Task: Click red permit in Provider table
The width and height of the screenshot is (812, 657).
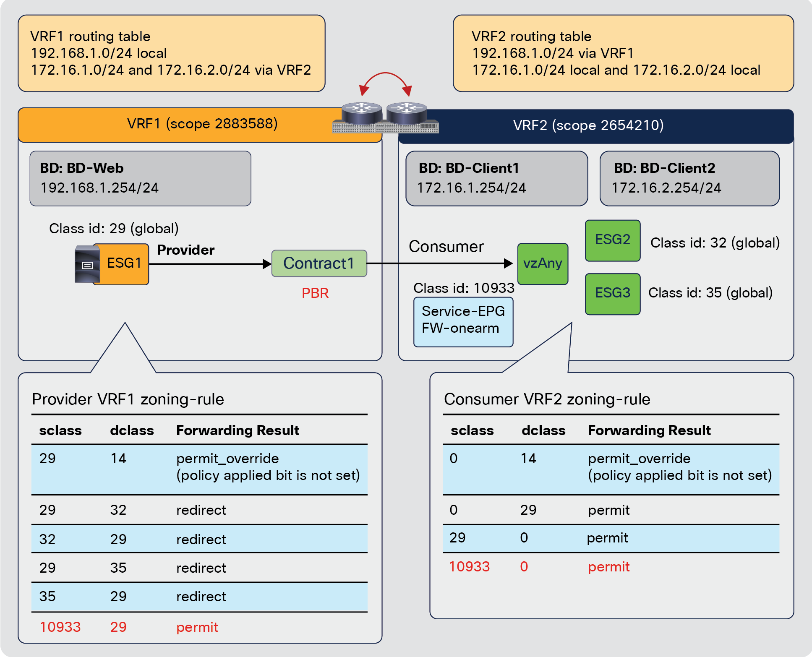Action: point(197,627)
